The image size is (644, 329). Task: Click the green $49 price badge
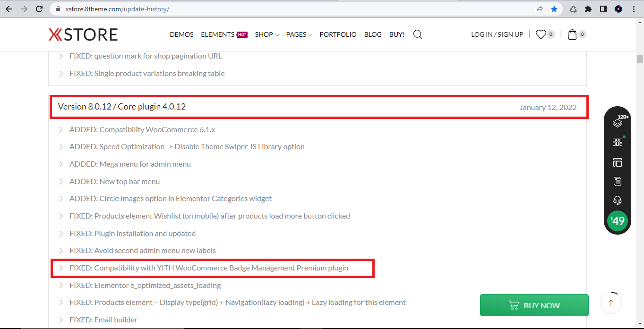pyautogui.click(x=618, y=221)
